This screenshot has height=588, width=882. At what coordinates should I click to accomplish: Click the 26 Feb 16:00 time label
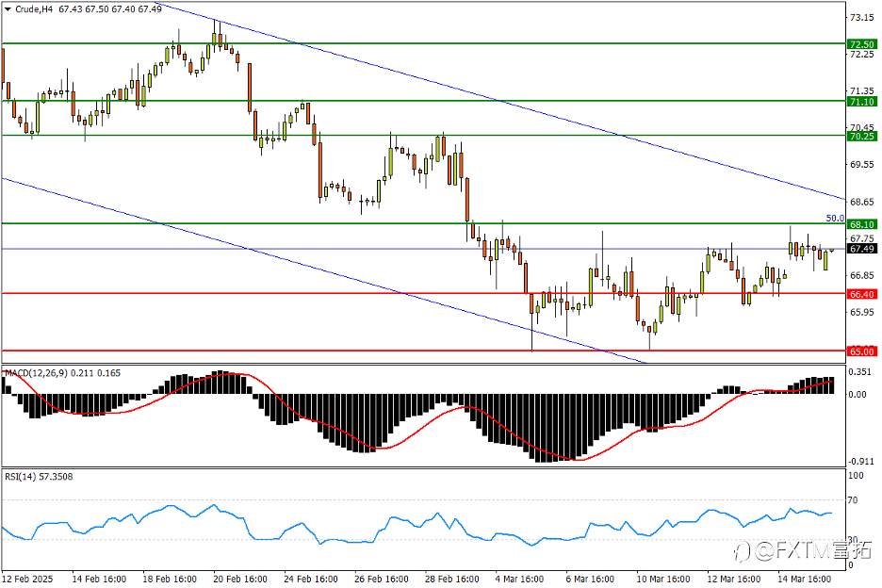(382, 578)
